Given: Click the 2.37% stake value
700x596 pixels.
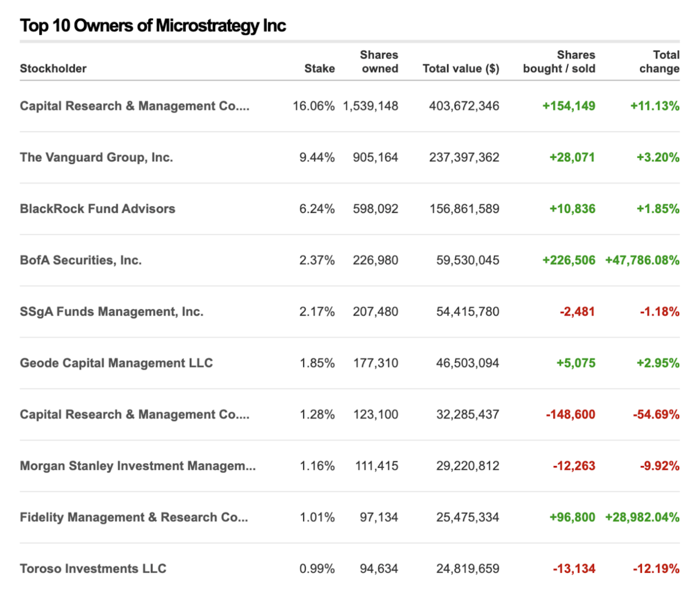Looking at the screenshot, I should point(317,260).
